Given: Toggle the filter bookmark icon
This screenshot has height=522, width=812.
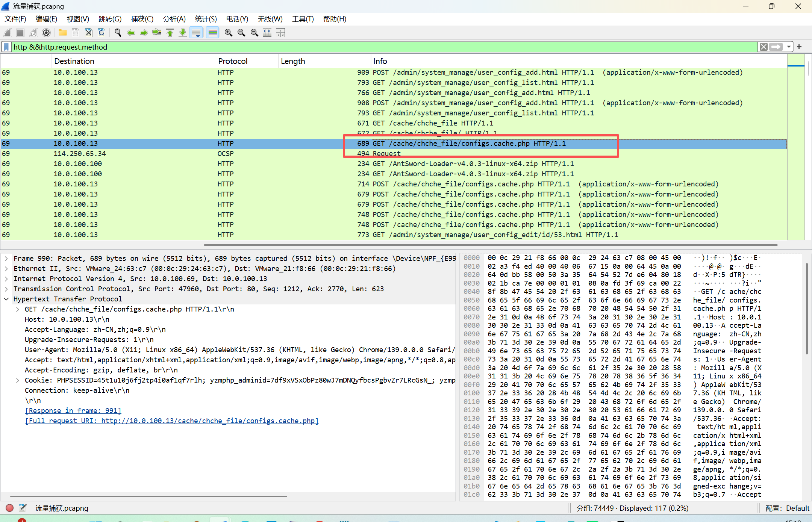Looking at the screenshot, I should 6,47.
